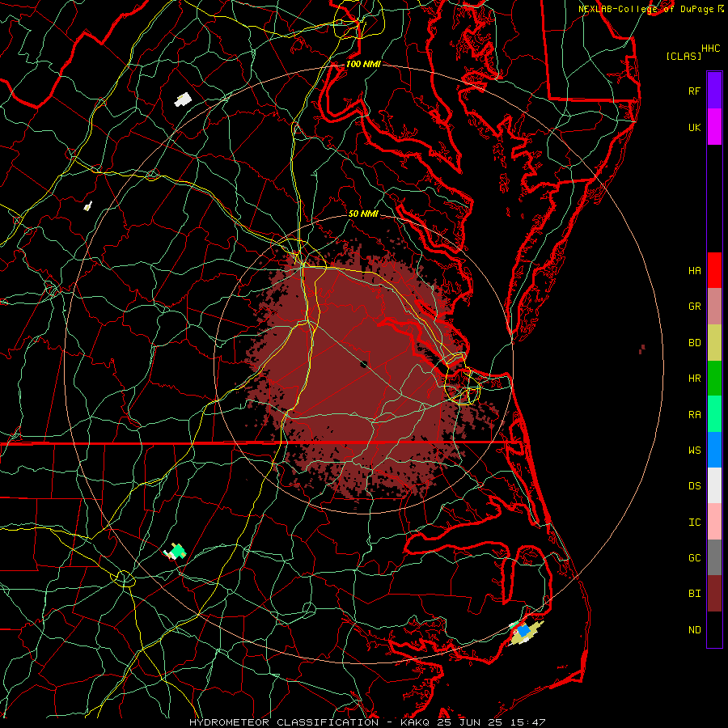Choose the WS blue legend swatch
728x728 pixels.
tap(714, 450)
